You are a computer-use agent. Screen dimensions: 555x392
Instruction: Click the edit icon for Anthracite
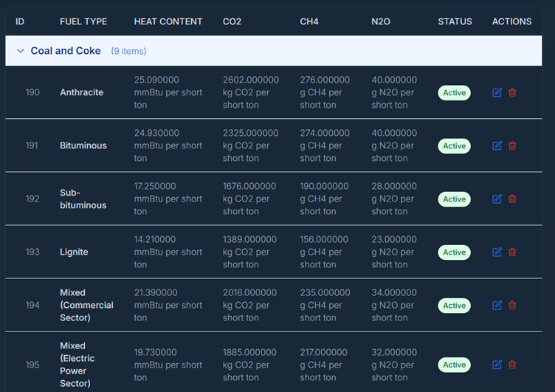click(497, 93)
